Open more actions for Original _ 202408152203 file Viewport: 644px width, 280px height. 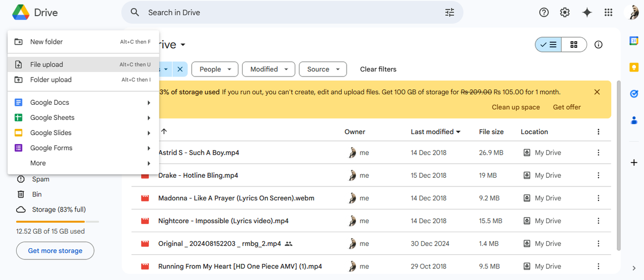point(598,243)
